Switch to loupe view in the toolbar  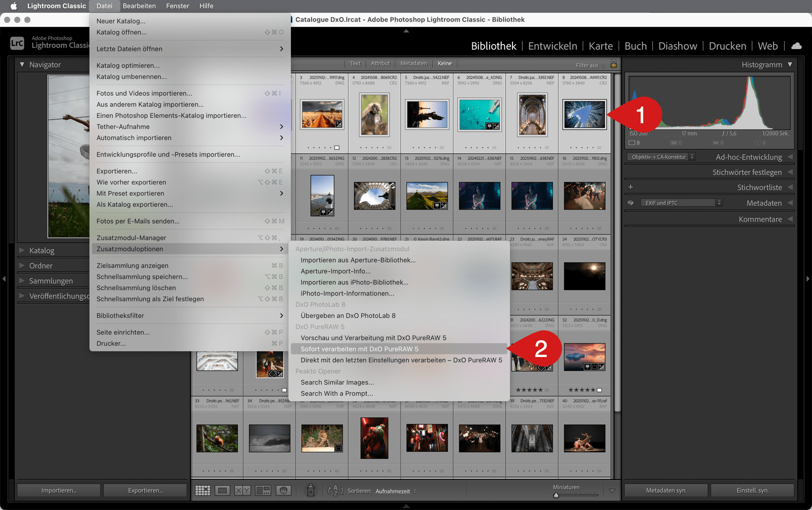pos(222,491)
